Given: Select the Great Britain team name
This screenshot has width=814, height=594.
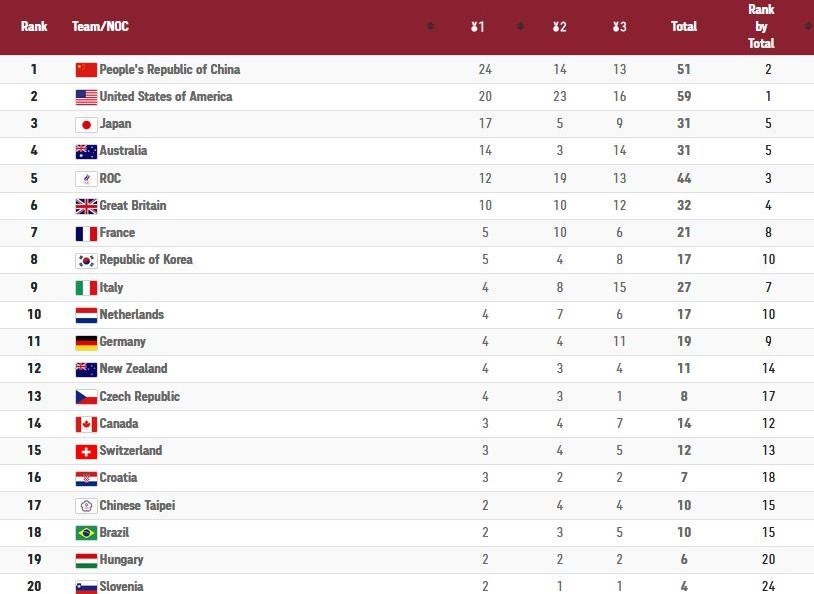Looking at the screenshot, I should [x=133, y=206].
